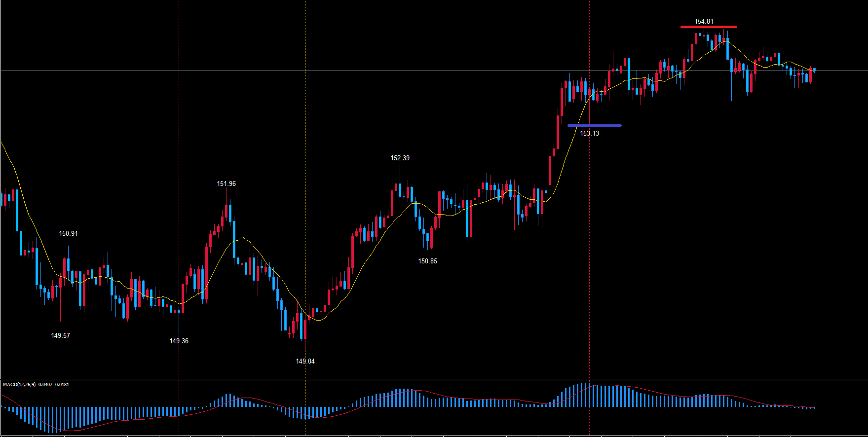Click the red resistance line at 154.81
This screenshot has height=437, width=868.
[708, 27]
